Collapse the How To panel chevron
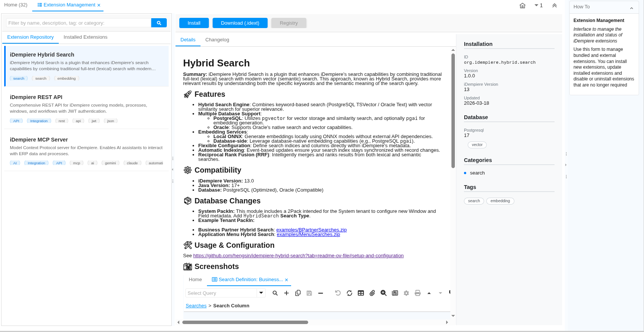The height and width of the screenshot is (332, 644). click(631, 8)
